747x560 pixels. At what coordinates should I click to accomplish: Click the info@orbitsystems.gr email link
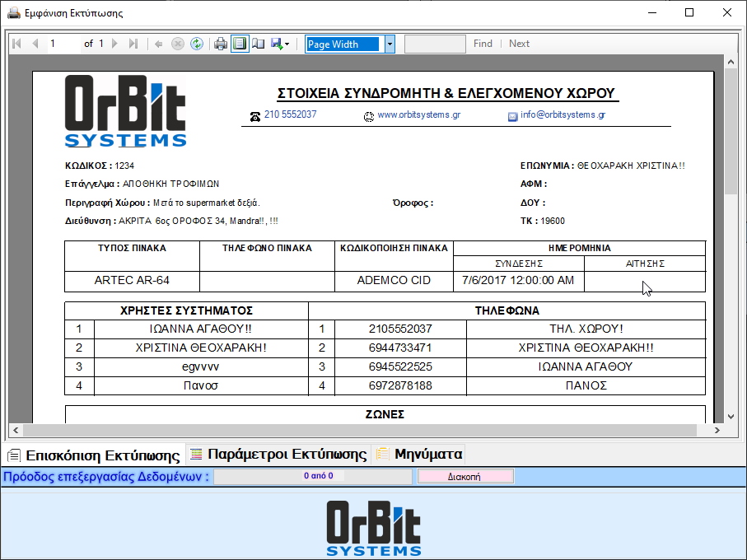(563, 115)
